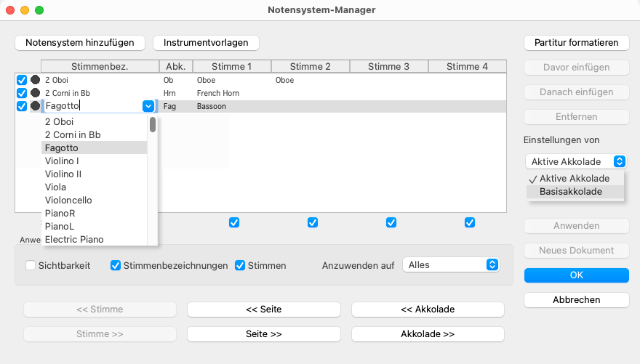The image size is (640, 364).
Task: Collapse the Fagotto name dropdown arrow
Action: (148, 106)
